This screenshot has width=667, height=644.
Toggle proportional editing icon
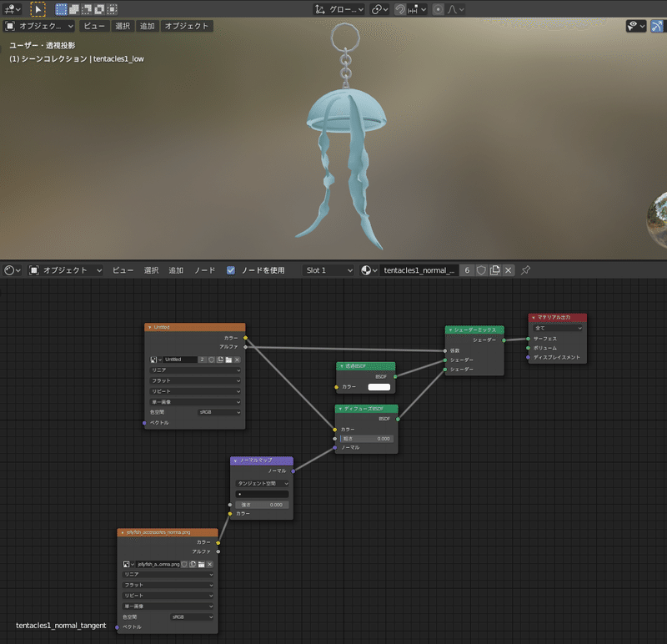point(439,9)
